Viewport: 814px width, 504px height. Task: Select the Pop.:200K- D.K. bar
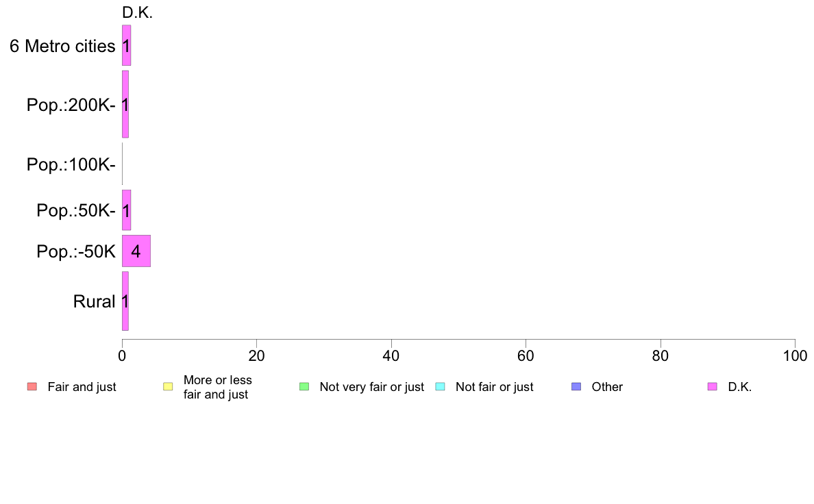(x=125, y=104)
